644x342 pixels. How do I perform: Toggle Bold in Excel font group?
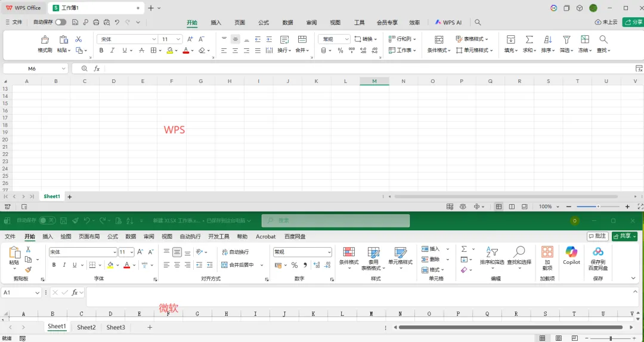pyautogui.click(x=54, y=265)
